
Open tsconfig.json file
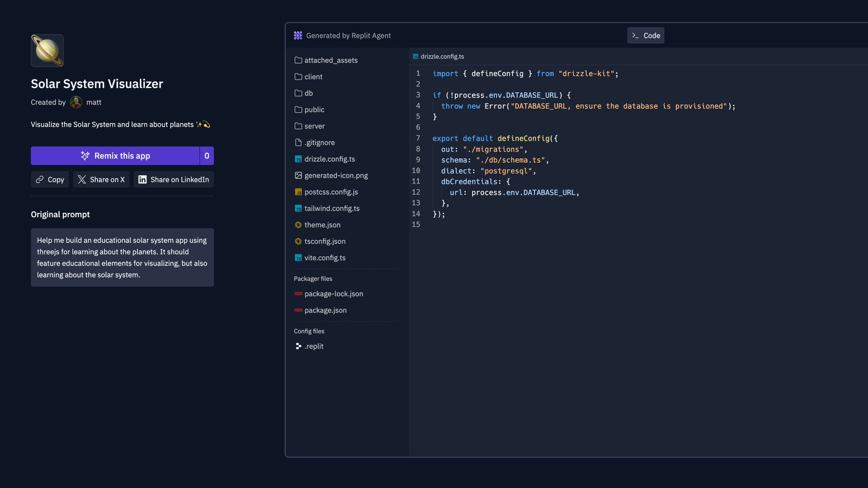(320, 241)
